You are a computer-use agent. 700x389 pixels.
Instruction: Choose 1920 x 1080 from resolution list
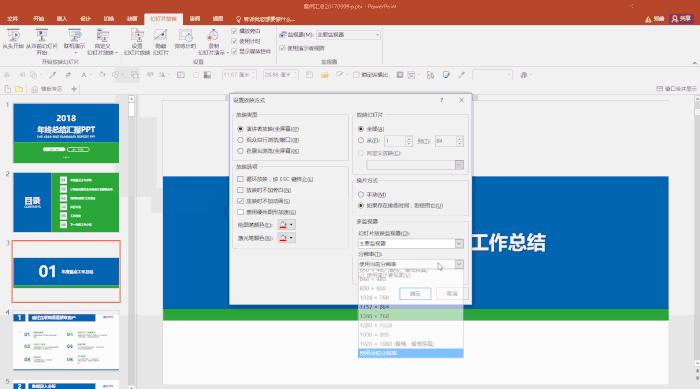tap(411, 344)
